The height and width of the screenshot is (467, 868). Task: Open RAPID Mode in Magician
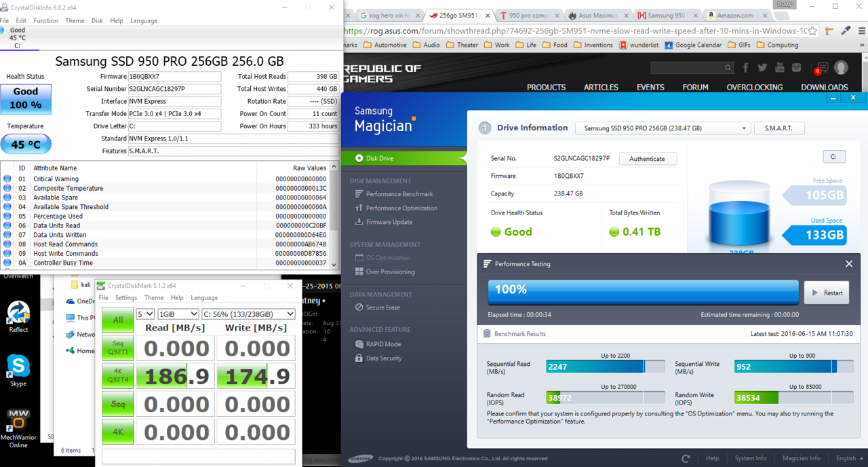coord(378,344)
